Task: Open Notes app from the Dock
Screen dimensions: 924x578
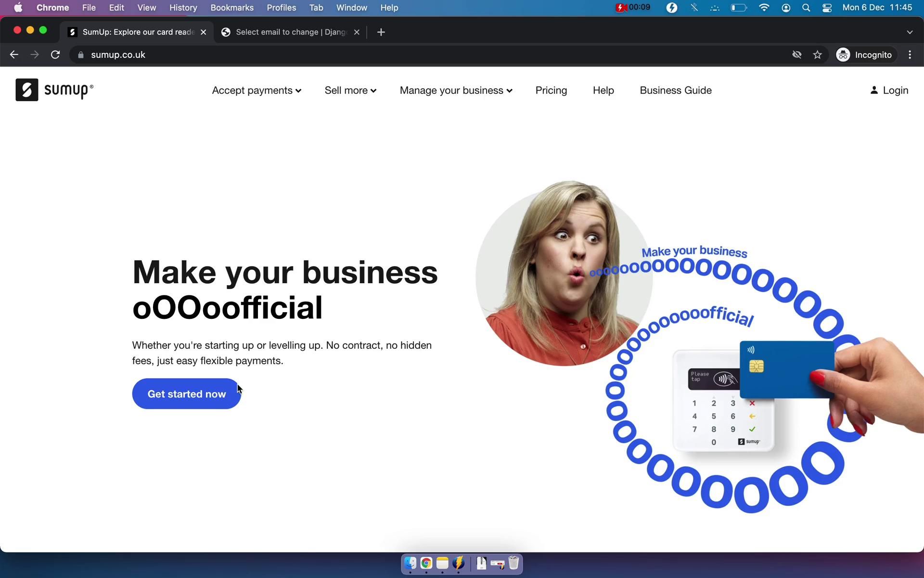Action: (442, 563)
